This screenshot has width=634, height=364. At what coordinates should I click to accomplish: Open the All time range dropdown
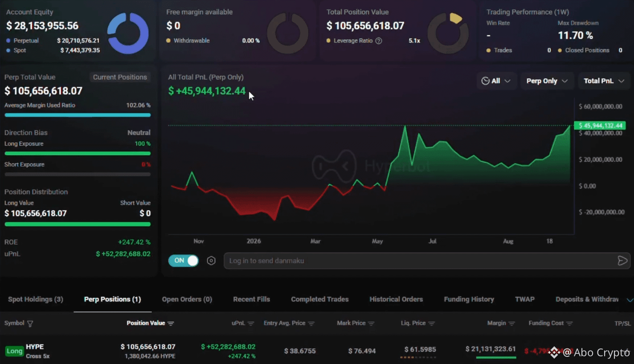tap(497, 81)
